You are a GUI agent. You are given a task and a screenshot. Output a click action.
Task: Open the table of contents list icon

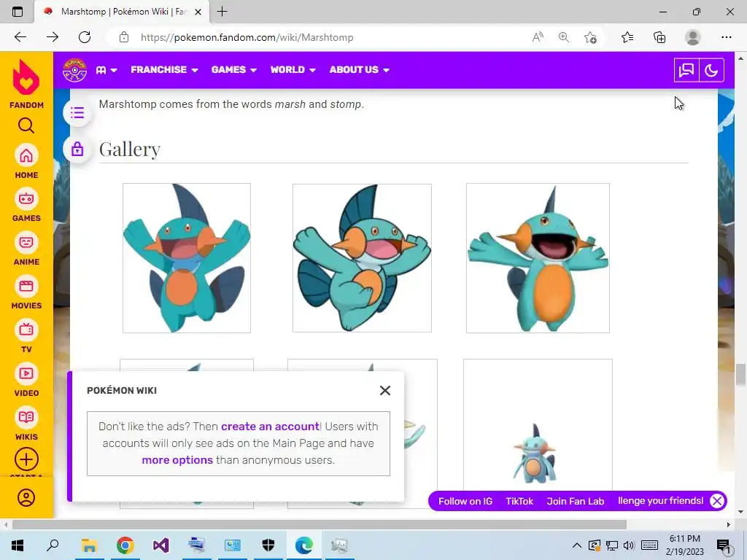[77, 113]
